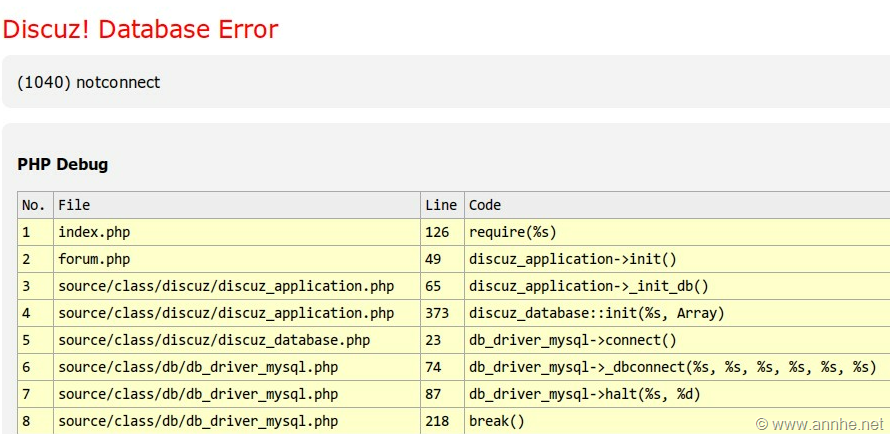Select the index.php file cell

pyautogui.click(x=94, y=232)
